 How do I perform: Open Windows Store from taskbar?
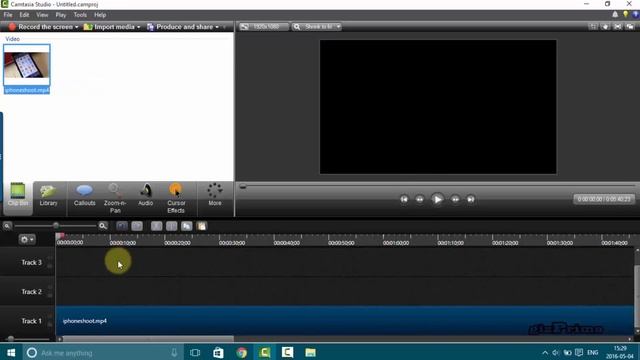click(x=218, y=353)
